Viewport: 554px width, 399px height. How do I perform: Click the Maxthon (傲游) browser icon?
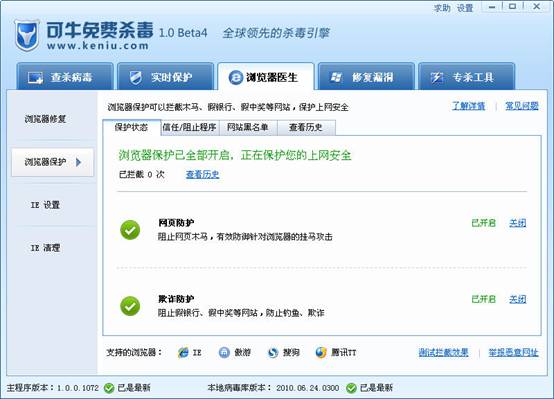224,352
